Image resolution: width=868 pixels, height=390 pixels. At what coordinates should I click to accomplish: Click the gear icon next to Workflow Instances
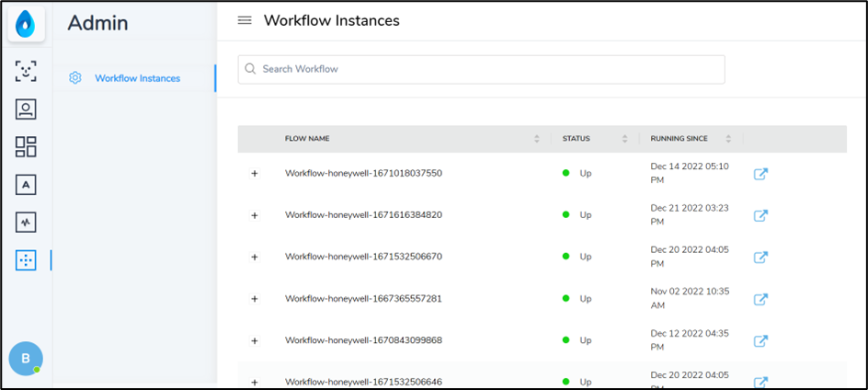[x=74, y=78]
